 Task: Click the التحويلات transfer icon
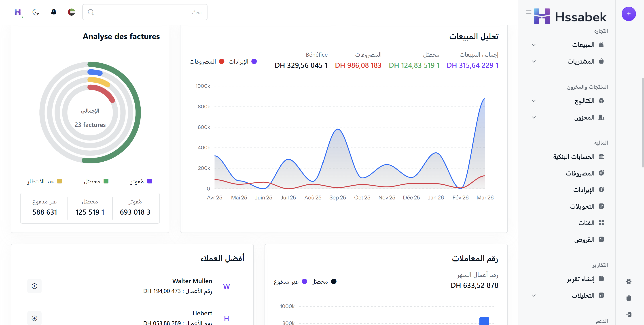pos(601,206)
